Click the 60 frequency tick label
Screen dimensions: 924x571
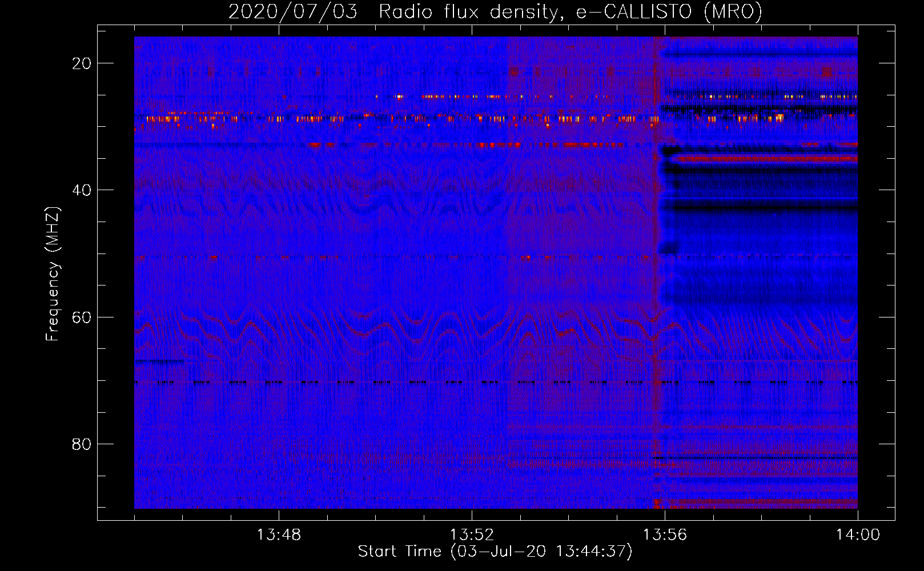coord(82,317)
